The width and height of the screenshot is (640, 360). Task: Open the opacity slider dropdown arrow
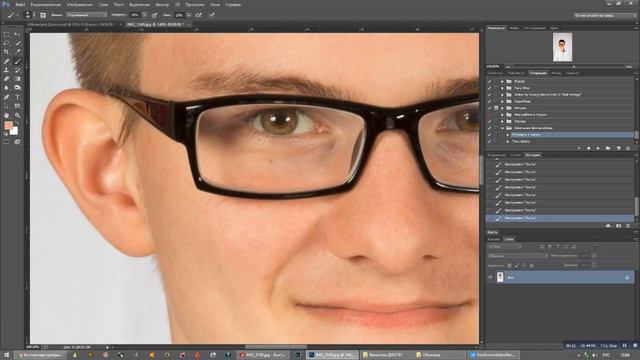[144, 15]
